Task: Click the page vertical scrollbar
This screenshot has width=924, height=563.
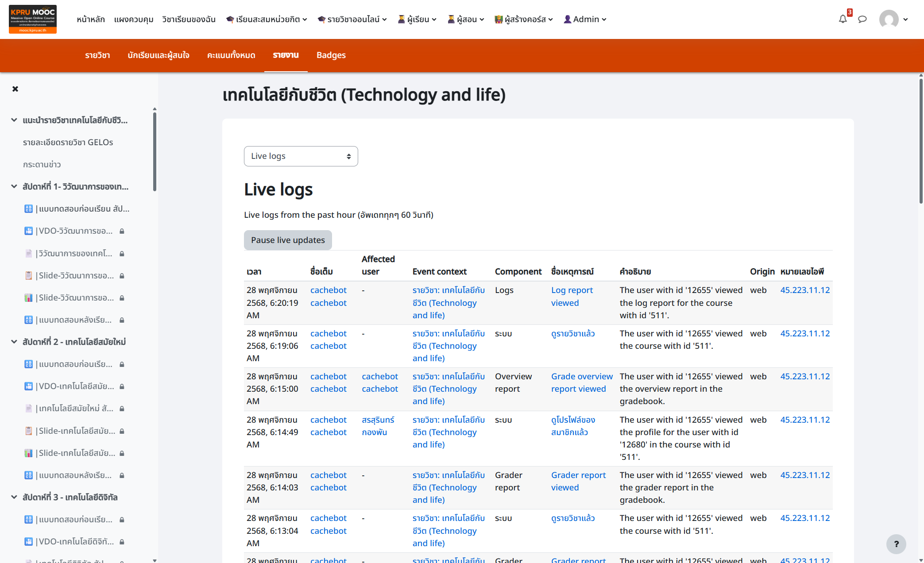Action: 921,142
